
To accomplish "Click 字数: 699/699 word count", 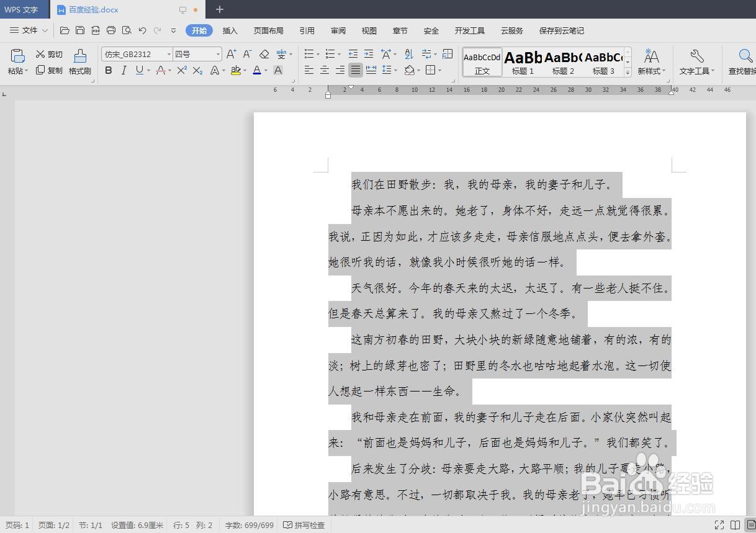I will pos(249,525).
